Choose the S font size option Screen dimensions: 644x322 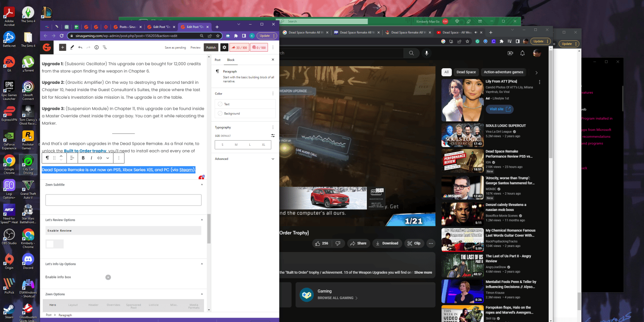coord(222,145)
